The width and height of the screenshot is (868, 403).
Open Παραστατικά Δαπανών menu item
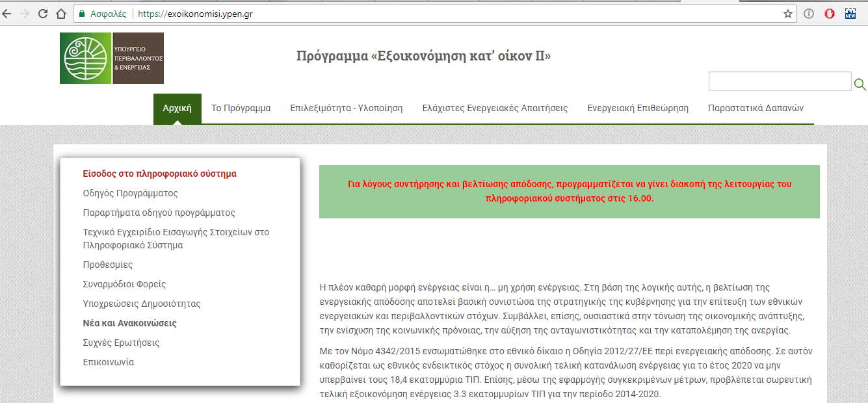(756, 109)
